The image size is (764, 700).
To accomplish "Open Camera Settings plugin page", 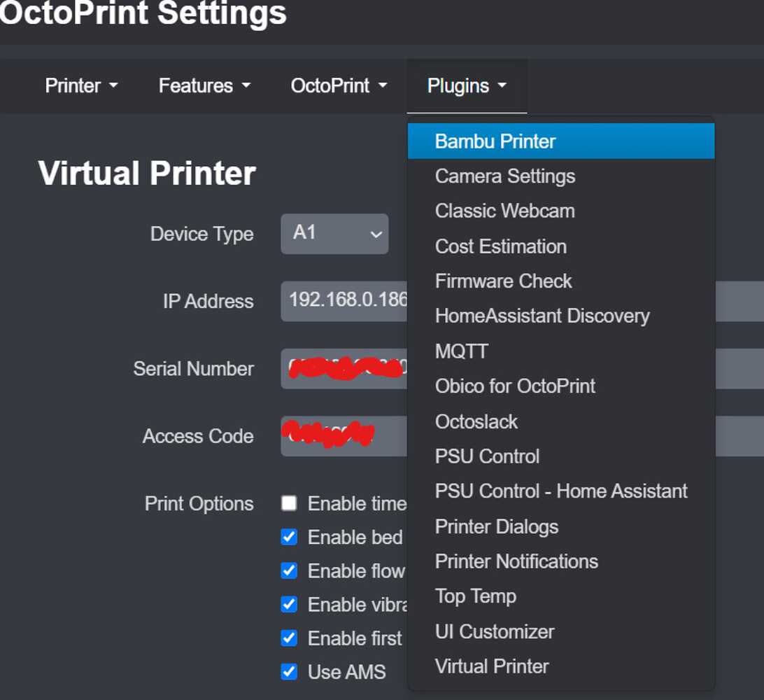I will pyautogui.click(x=504, y=176).
